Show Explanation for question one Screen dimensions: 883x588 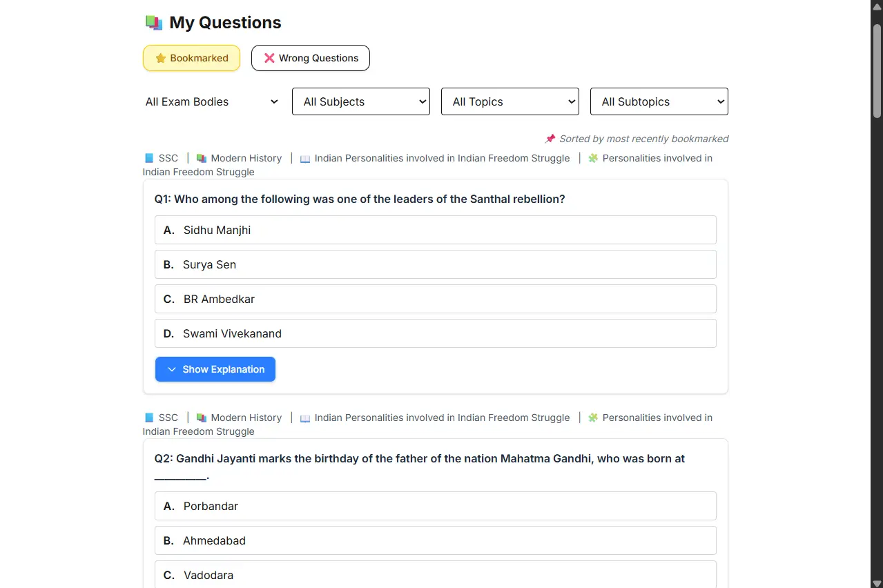215,369
